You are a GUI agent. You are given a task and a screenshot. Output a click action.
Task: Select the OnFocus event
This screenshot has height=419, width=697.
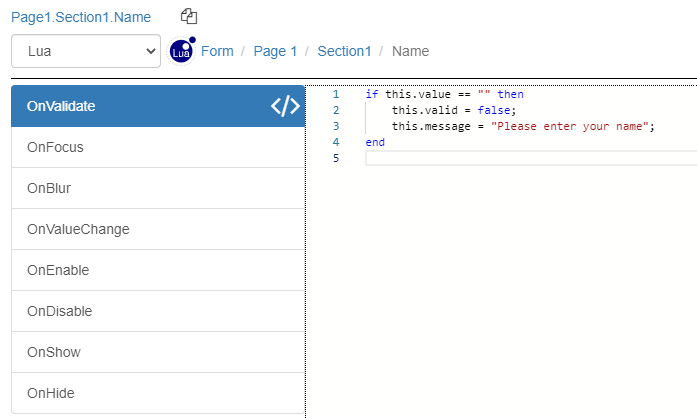point(158,147)
